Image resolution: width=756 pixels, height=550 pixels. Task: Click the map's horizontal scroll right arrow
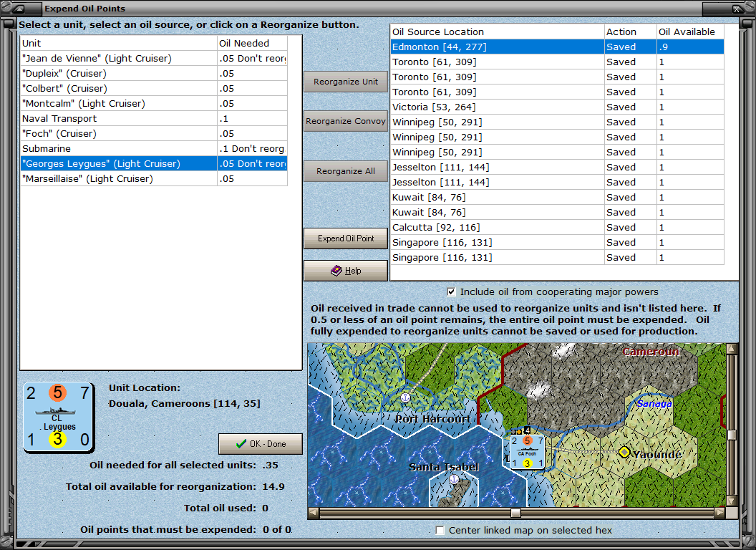click(719, 512)
